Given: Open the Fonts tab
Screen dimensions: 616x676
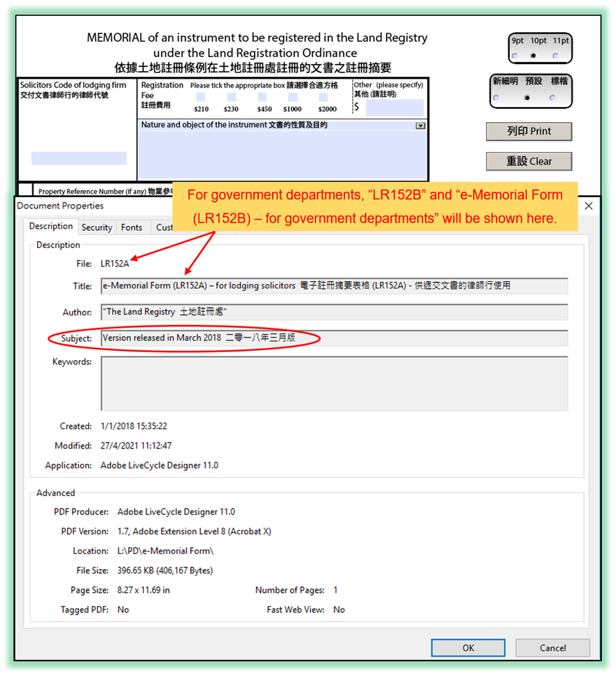Looking at the screenshot, I should pyautogui.click(x=133, y=227).
